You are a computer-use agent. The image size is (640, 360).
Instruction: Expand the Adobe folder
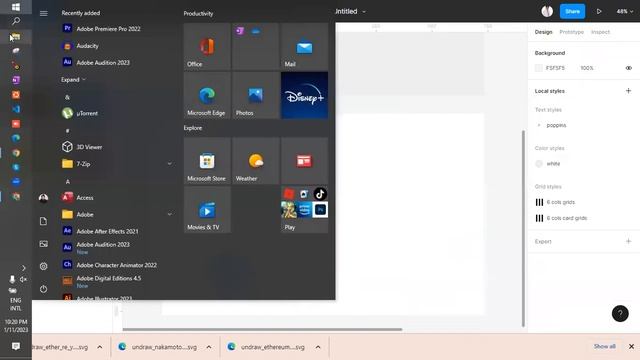click(169, 214)
